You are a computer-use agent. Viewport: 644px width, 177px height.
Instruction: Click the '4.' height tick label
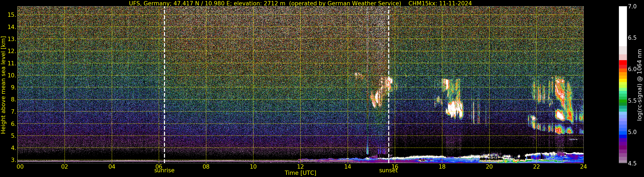tap(13, 148)
